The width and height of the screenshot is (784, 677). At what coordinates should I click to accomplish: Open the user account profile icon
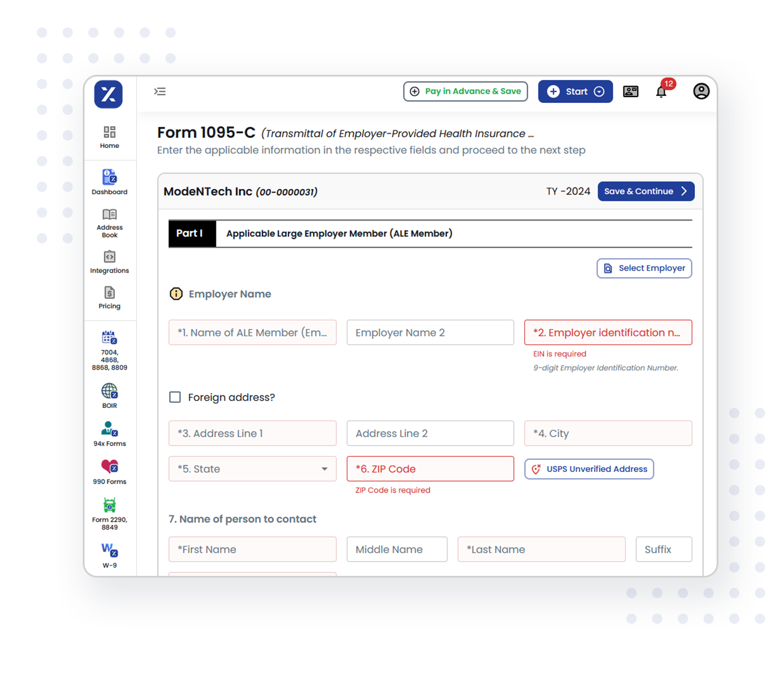pos(701,91)
